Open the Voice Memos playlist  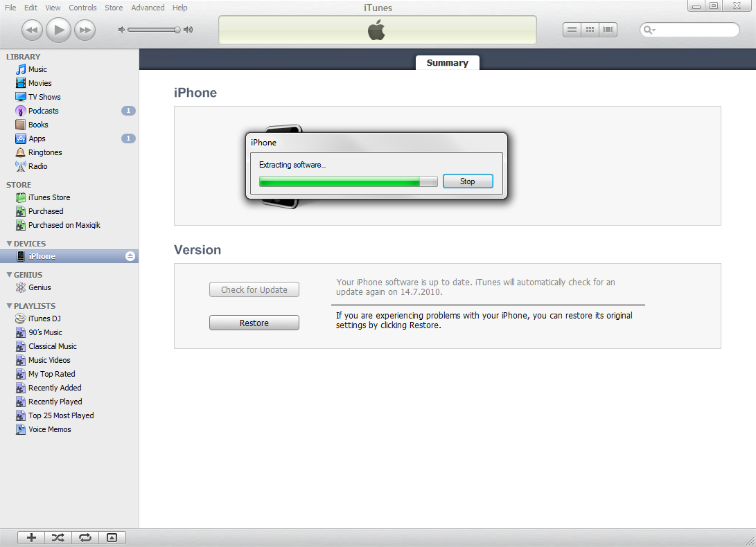click(50, 429)
